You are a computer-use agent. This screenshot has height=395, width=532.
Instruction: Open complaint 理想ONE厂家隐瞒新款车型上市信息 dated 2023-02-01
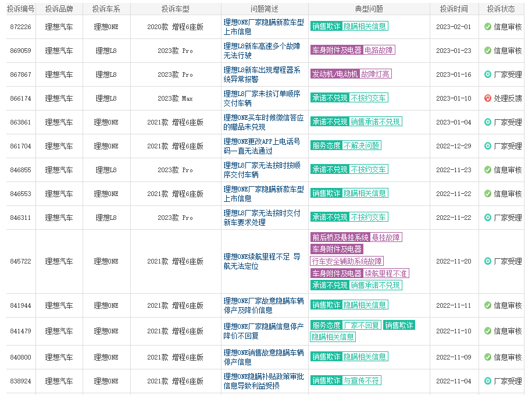[x=263, y=27]
